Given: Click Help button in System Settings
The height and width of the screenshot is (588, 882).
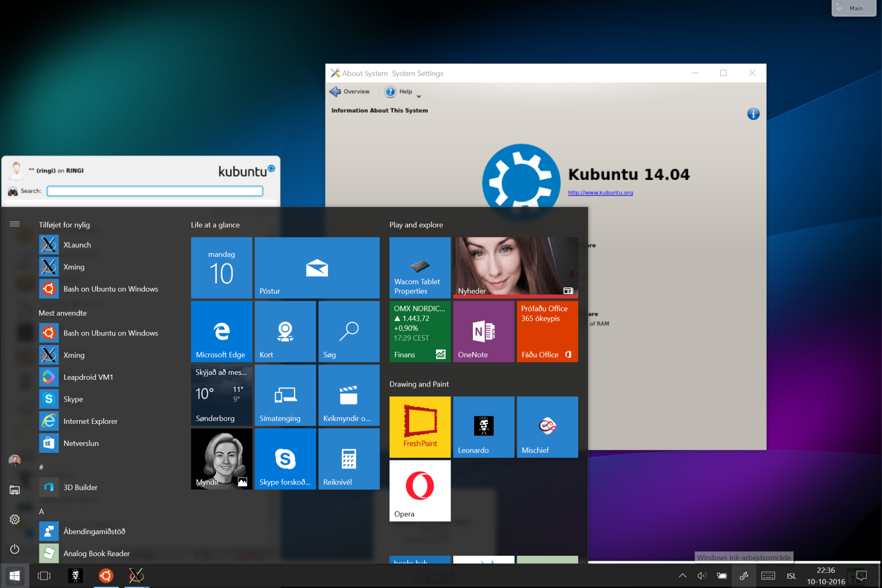Looking at the screenshot, I should point(399,91).
